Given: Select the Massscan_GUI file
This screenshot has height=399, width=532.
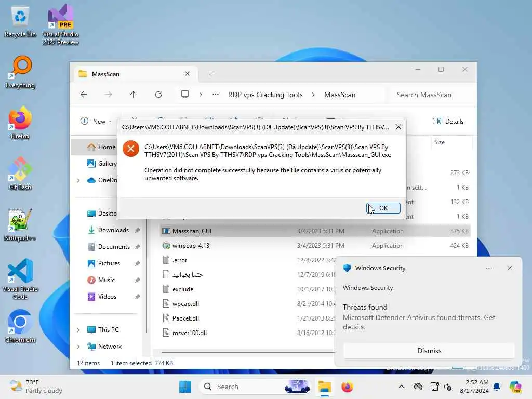Looking at the screenshot, I should 315,231.
